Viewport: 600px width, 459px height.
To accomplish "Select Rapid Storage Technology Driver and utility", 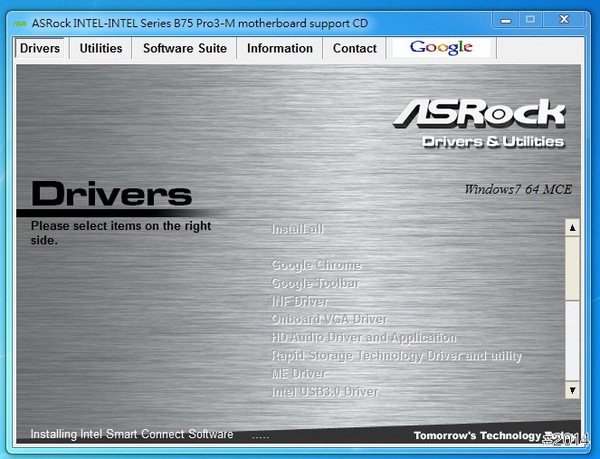I will 396,356.
